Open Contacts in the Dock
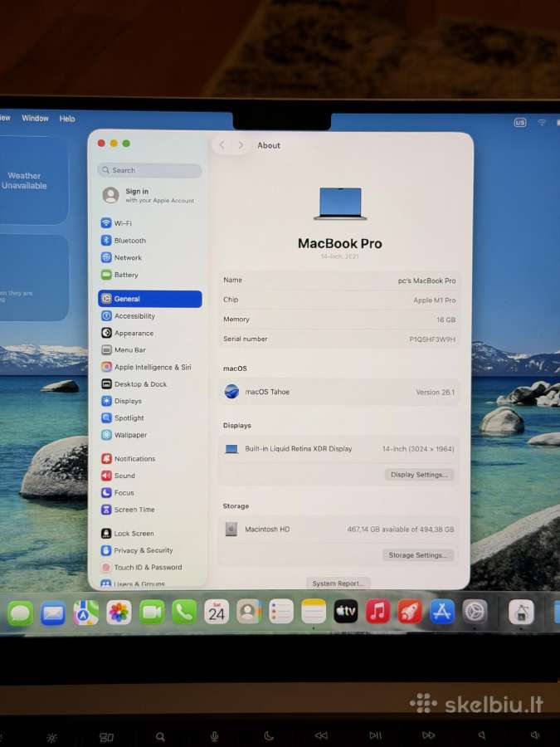This screenshot has height=747, width=560. pyautogui.click(x=249, y=613)
